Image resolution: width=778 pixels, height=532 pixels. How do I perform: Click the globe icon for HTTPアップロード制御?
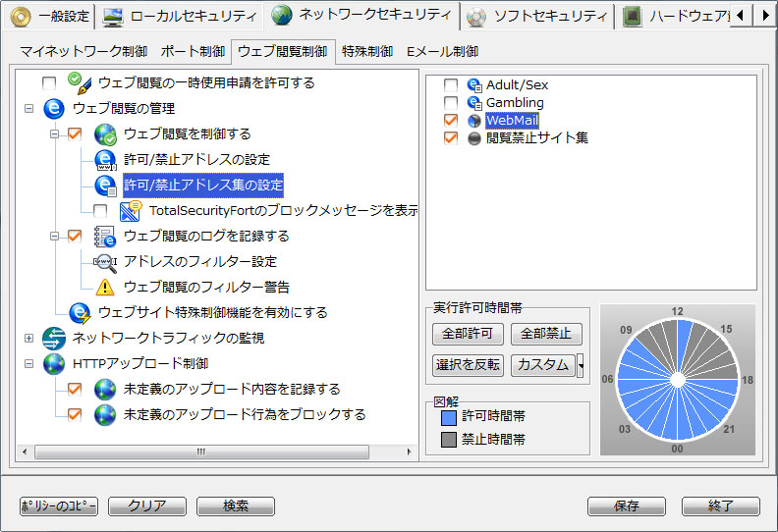tap(54, 364)
